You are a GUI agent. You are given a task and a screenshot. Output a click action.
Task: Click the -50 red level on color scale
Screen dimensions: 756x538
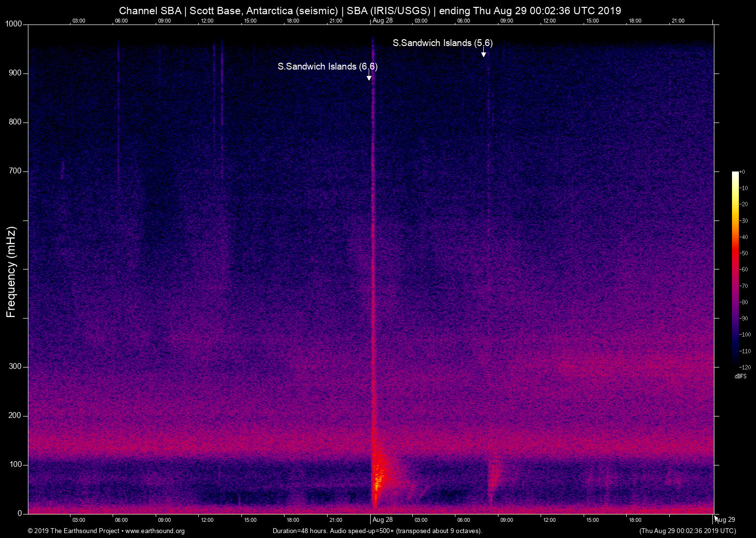744,253
